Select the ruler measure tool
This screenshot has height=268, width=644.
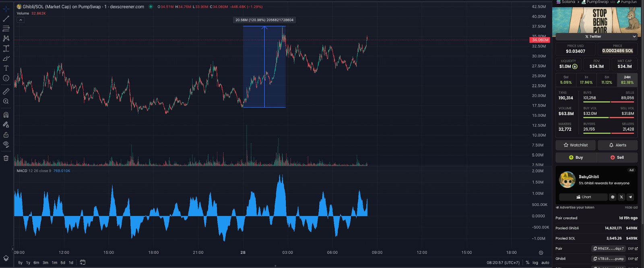click(6, 91)
